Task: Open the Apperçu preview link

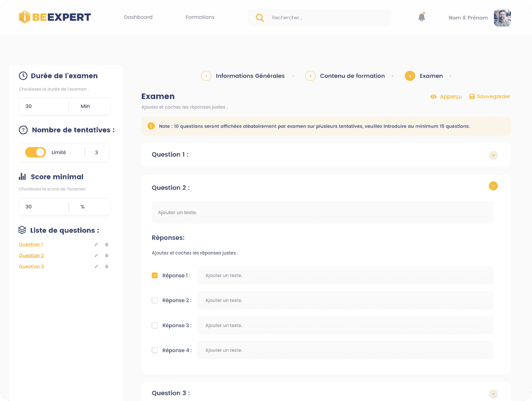Action: coord(446,97)
